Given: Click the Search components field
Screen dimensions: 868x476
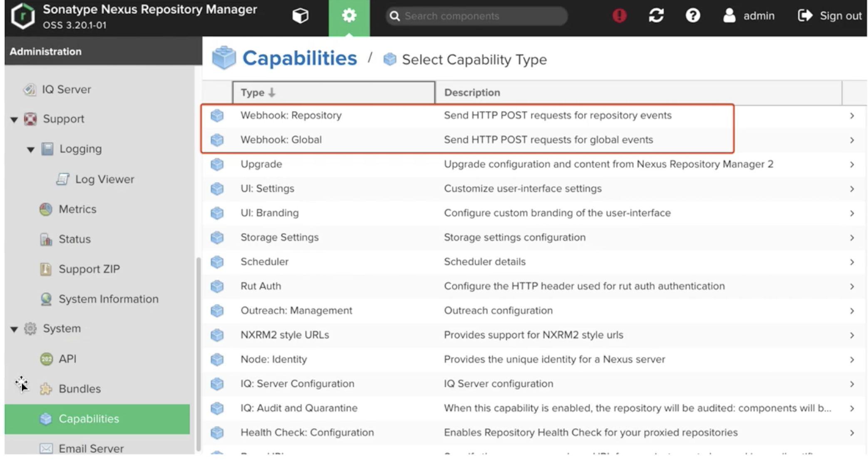Looking at the screenshot, I should pyautogui.click(x=476, y=16).
